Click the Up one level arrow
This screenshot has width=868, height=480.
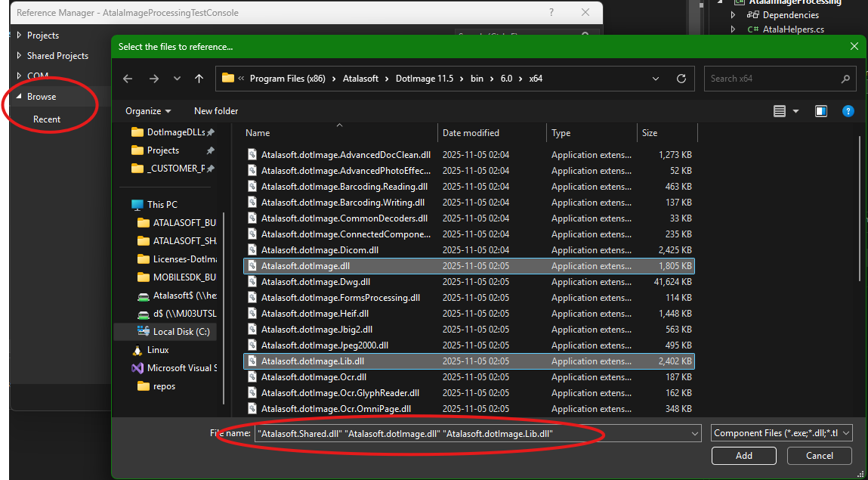coord(199,79)
